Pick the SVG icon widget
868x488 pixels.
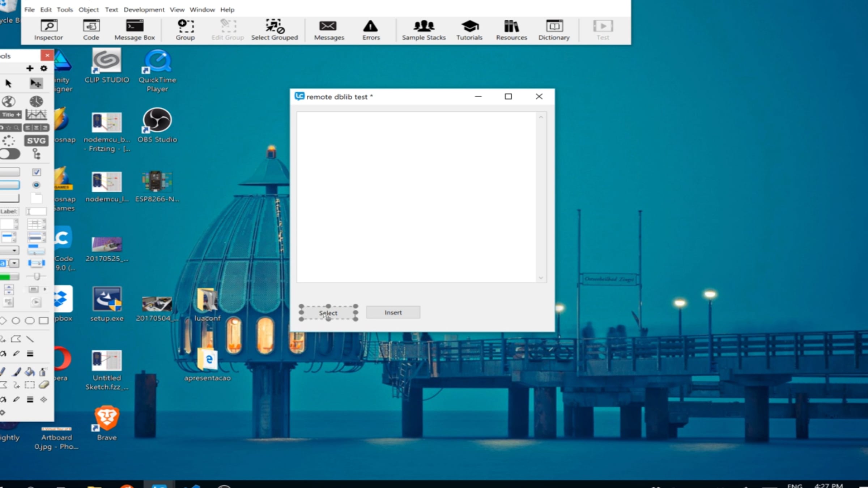pyautogui.click(x=36, y=141)
